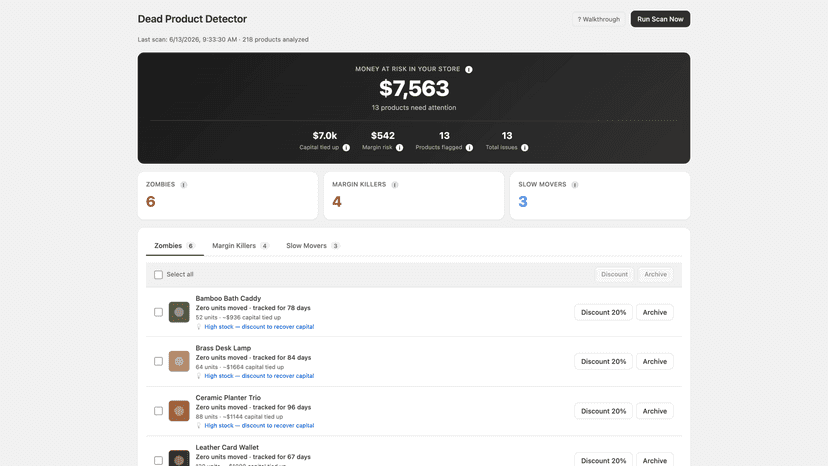This screenshot has width=828, height=466.
Task: Click the Bamboo Bath Caddy product name
Action: coord(228,298)
